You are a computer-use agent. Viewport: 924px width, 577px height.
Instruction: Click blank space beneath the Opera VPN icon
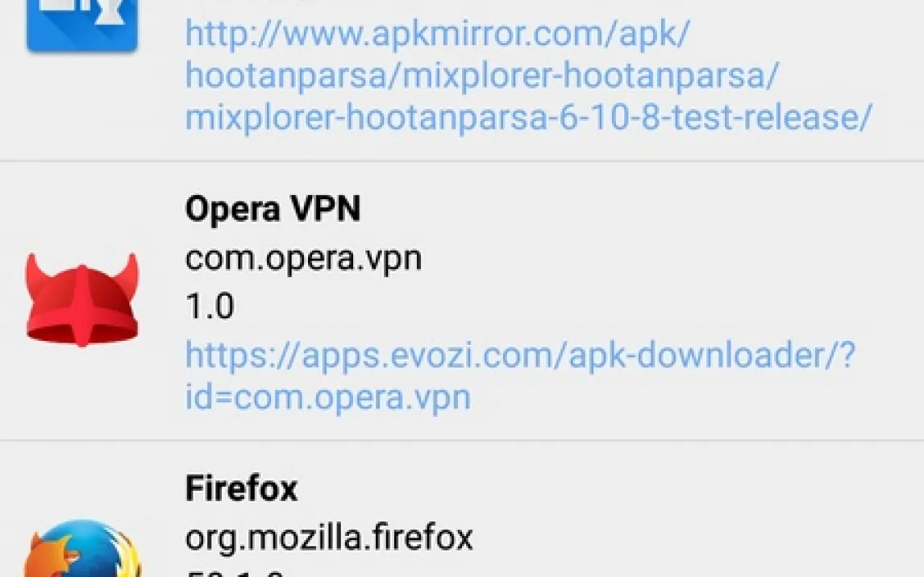click(82, 392)
